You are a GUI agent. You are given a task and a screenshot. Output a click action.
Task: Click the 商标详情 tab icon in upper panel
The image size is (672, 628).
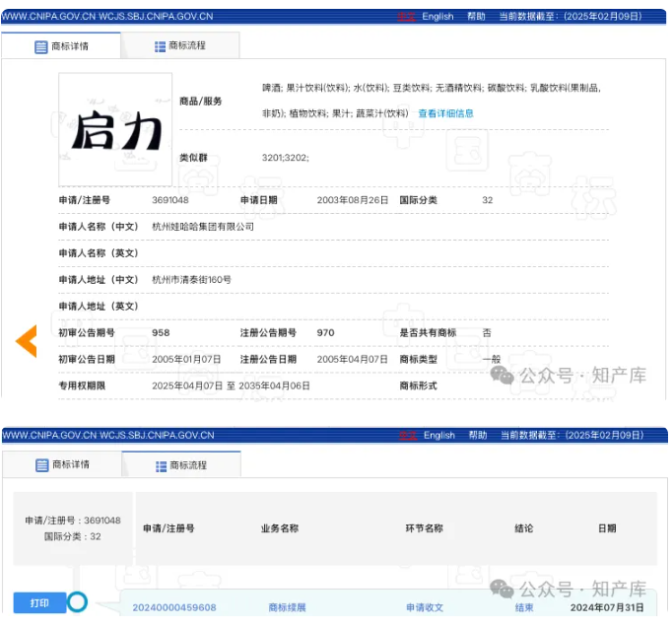41,47
